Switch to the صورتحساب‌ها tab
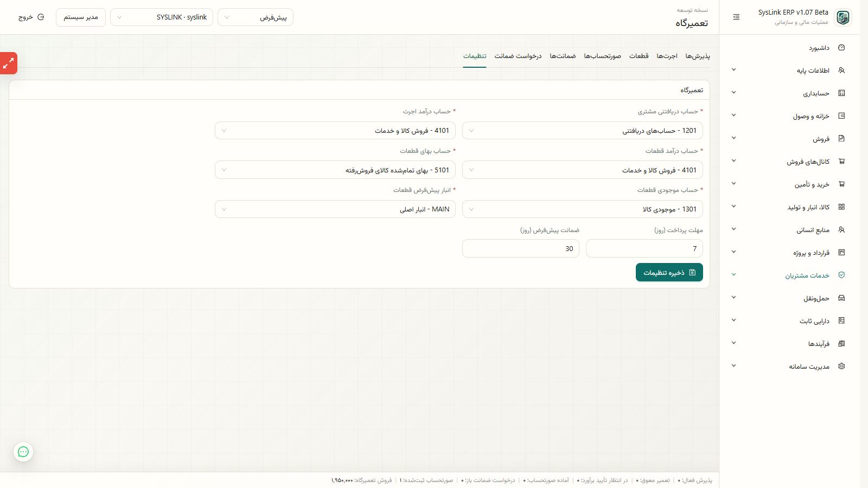This screenshot has height=488, width=868. [602, 56]
